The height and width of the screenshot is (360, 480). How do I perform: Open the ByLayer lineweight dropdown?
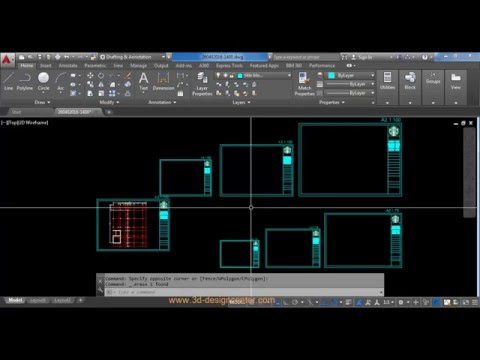pyautogui.click(x=350, y=84)
